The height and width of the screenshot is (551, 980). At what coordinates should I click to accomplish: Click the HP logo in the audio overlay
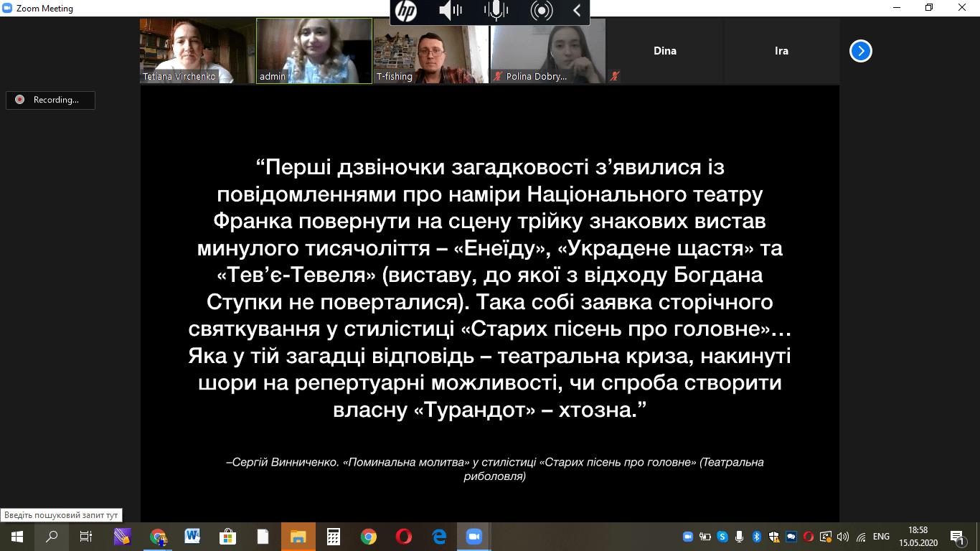click(406, 11)
